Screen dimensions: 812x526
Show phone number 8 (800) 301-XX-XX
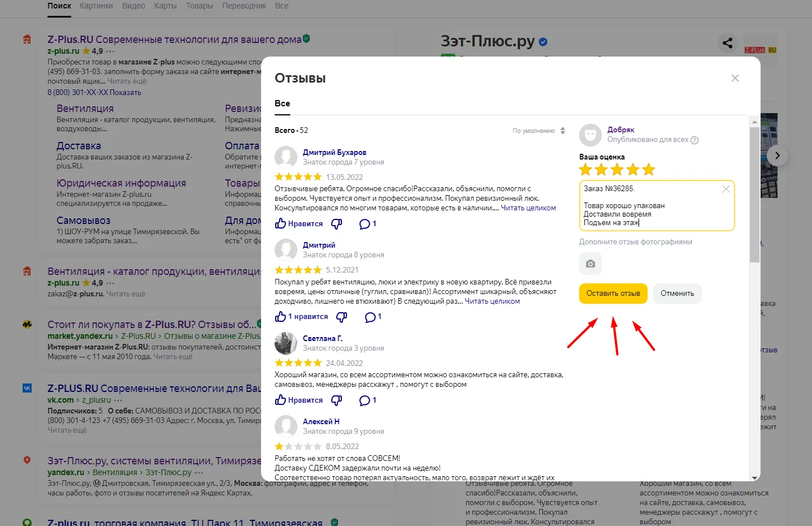[94, 93]
